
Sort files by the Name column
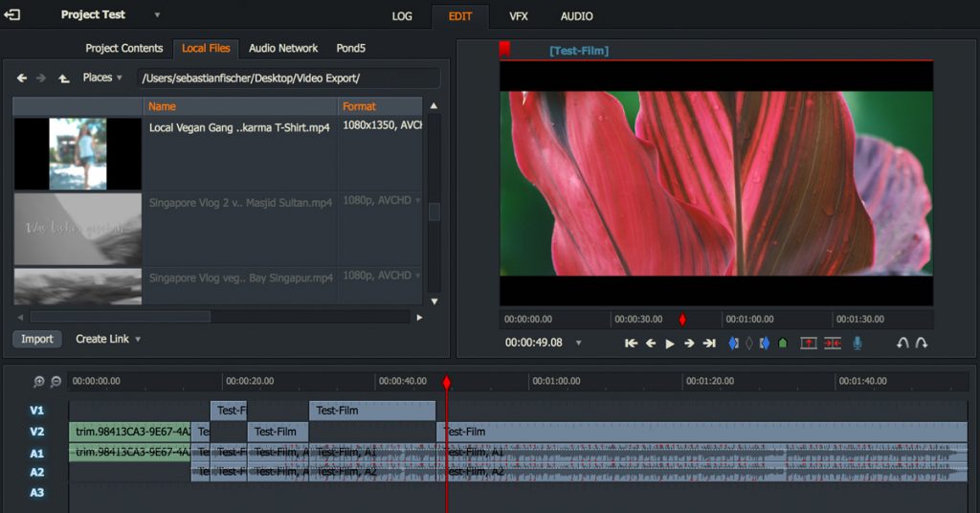240,106
